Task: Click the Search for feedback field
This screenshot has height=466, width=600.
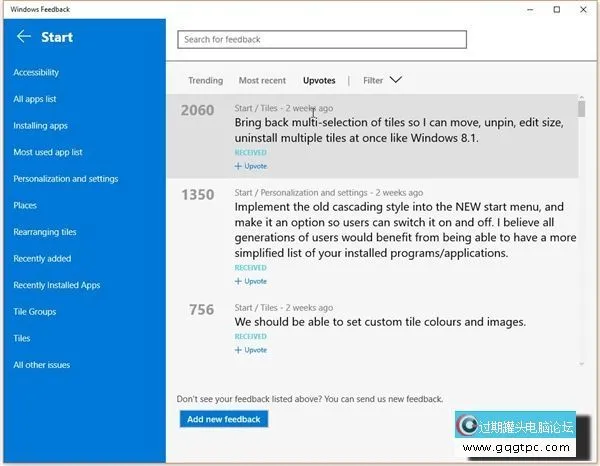Action: tap(322, 40)
